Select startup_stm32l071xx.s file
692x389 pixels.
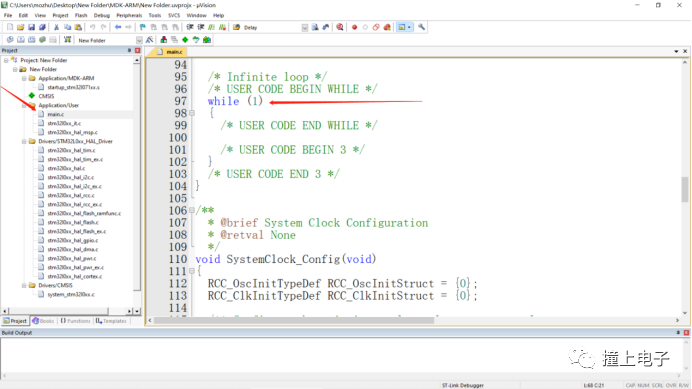pyautogui.click(x=73, y=87)
